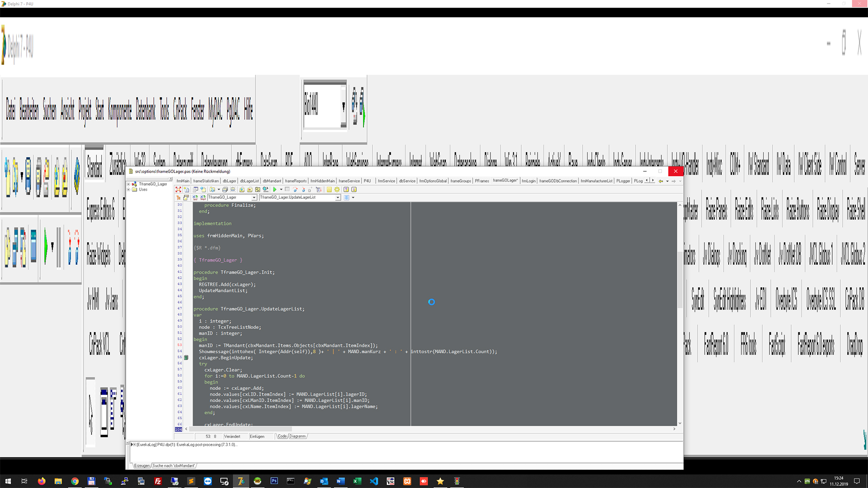Screen dimensions: 868x488
Task: Open the notification center icon
Action: [x=857, y=481]
